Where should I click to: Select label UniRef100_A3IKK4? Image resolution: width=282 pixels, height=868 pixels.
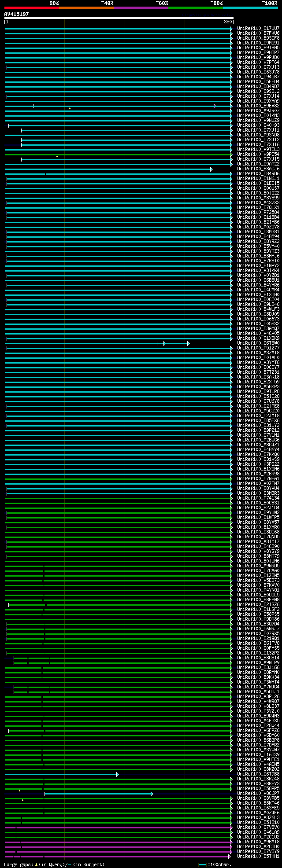tap(258, 271)
